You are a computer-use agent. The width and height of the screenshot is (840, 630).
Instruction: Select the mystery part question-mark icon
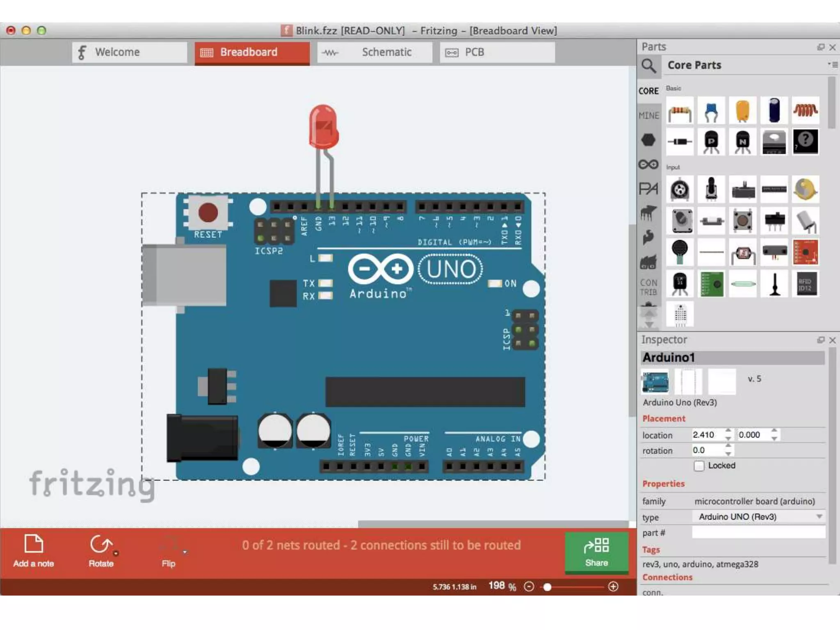click(805, 142)
